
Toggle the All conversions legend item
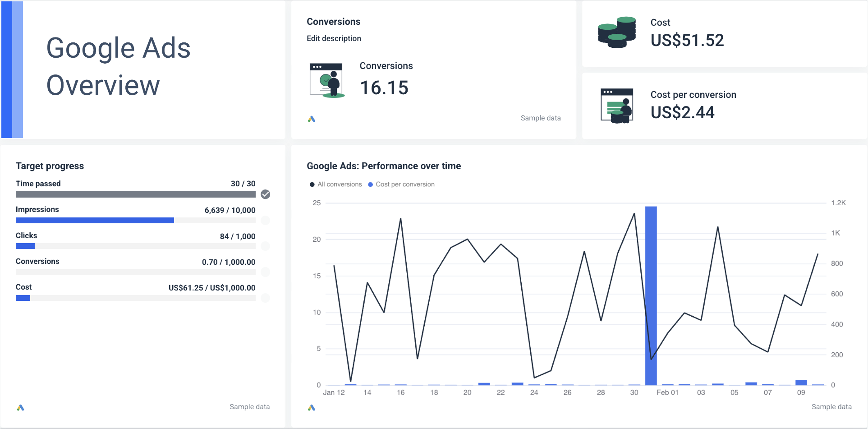tap(336, 185)
